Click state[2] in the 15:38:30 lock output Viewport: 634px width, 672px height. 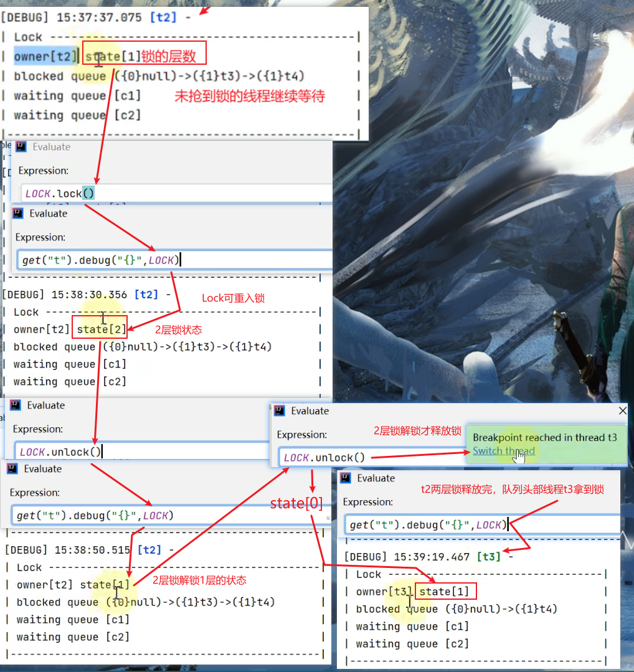[102, 329]
